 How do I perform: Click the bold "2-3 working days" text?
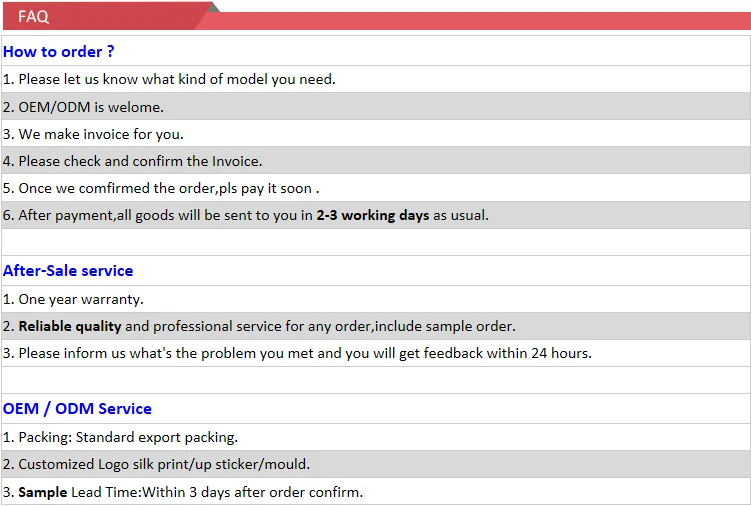pos(372,215)
